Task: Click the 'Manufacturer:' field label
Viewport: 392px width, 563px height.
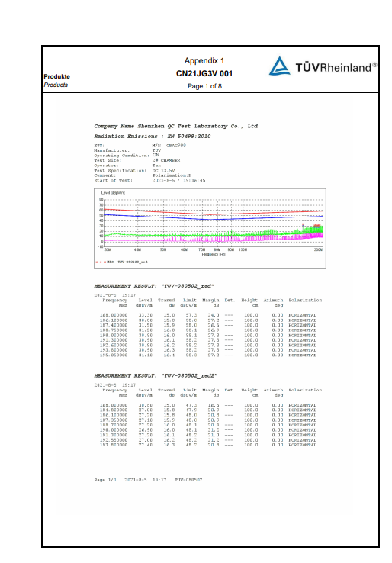Action: pyautogui.click(x=111, y=150)
